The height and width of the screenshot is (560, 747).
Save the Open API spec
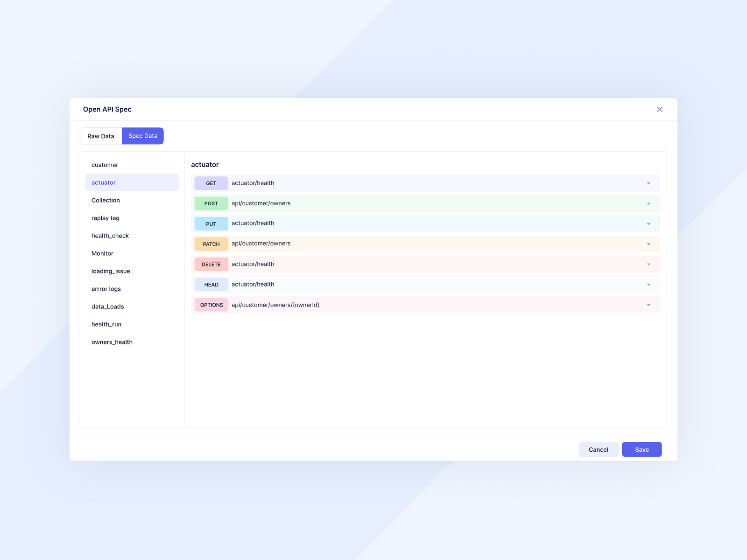(642, 449)
